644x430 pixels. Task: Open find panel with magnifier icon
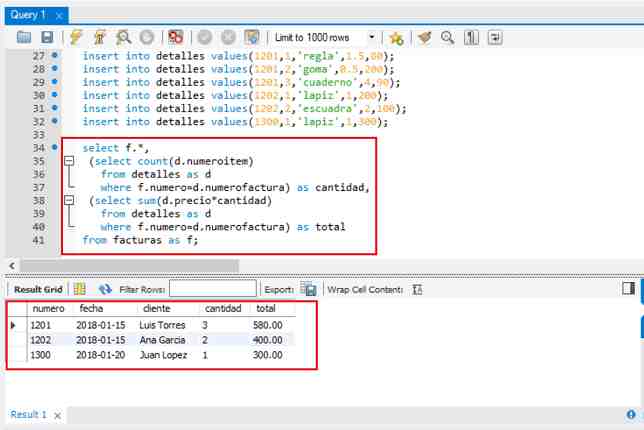click(447, 38)
